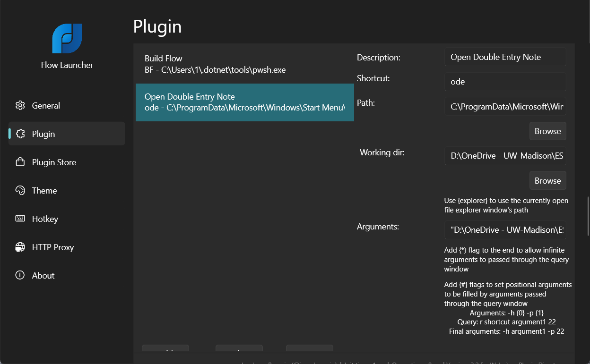The image size is (590, 364).
Task: Click the About info icon
Action: coord(20,275)
